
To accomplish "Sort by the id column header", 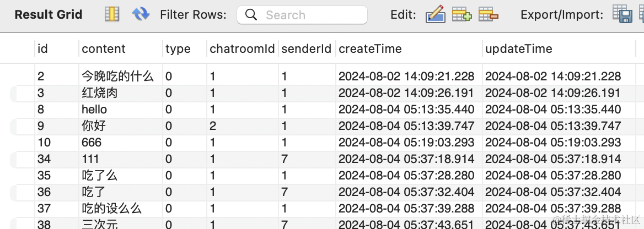I will 43,49.
